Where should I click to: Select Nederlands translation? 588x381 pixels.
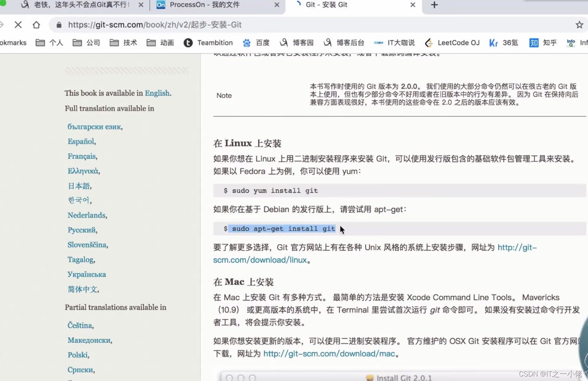[87, 215]
